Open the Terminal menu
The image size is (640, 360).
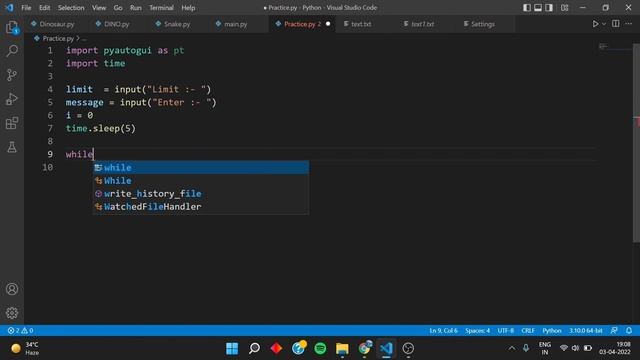161,8
